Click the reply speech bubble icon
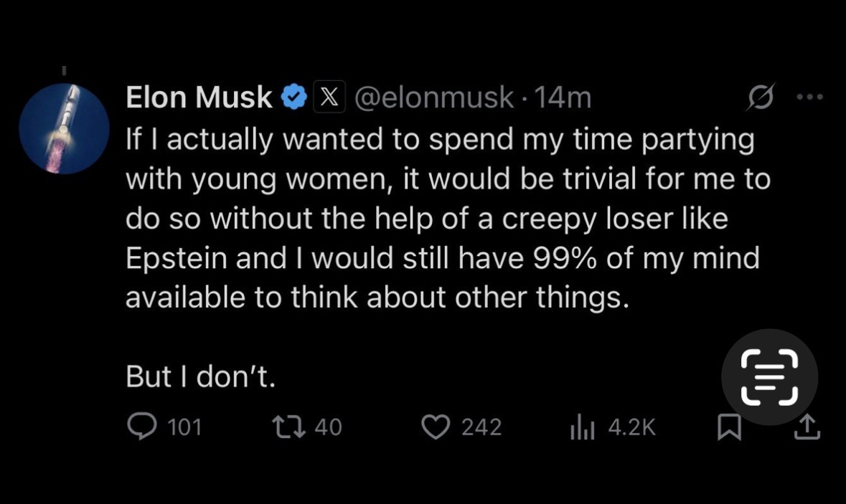The width and height of the screenshot is (846, 504). click(x=141, y=427)
